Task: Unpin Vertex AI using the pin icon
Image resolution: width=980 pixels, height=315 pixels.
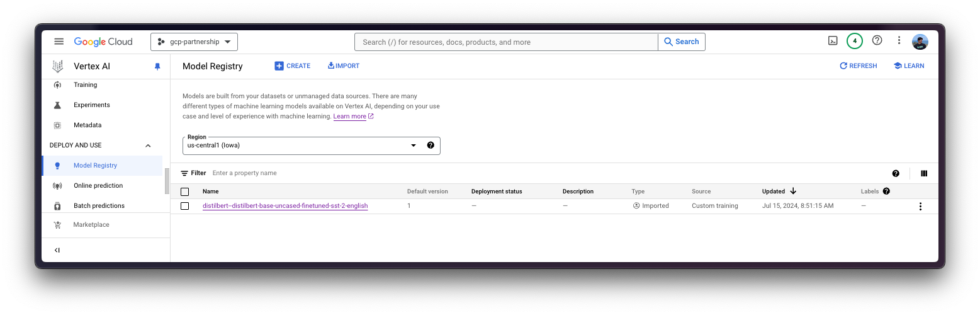Action: (x=157, y=66)
